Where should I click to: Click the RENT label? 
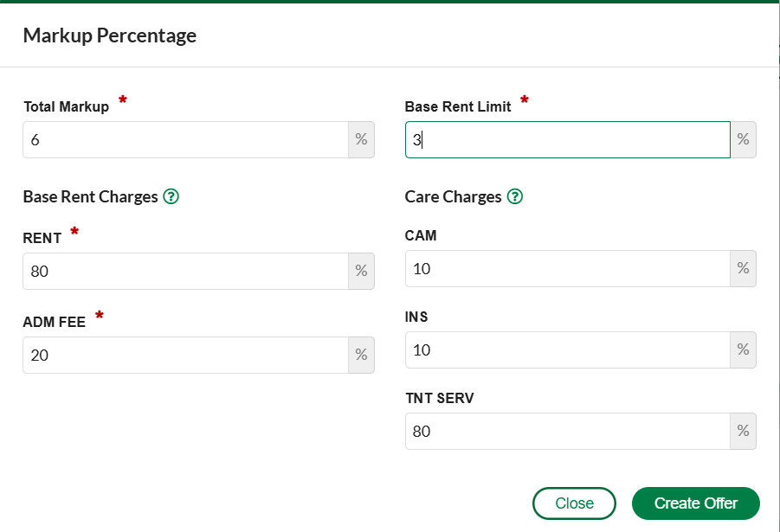[42, 238]
